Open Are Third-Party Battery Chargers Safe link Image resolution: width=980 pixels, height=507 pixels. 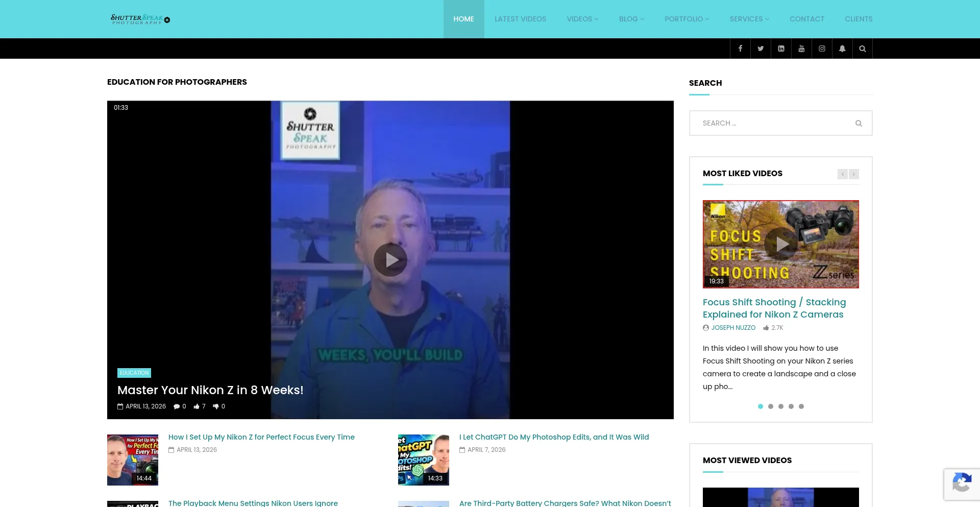click(x=565, y=503)
